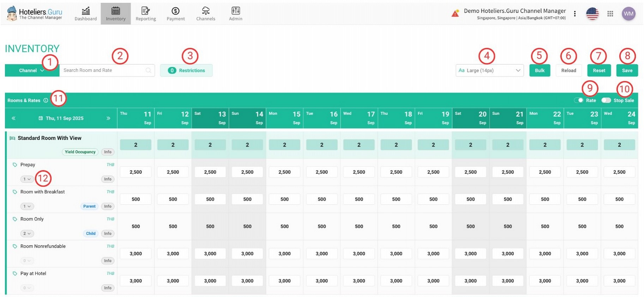Screen dimensions: 644x297
Task: Click the US flag language icon
Action: pos(592,14)
